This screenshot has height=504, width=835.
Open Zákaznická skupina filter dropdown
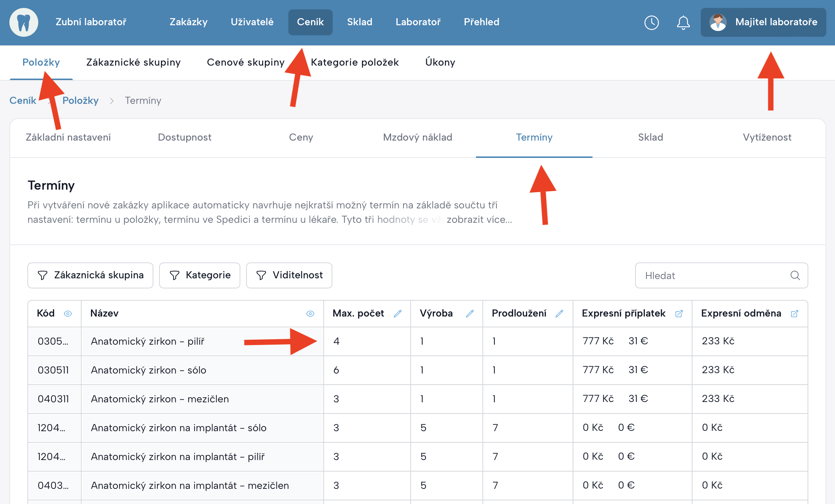[90, 275]
